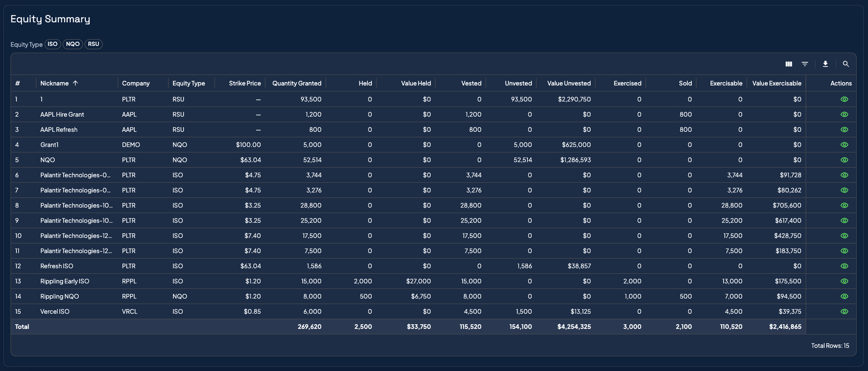Download the equity table data
Screen dimensions: 868x371
click(825, 64)
